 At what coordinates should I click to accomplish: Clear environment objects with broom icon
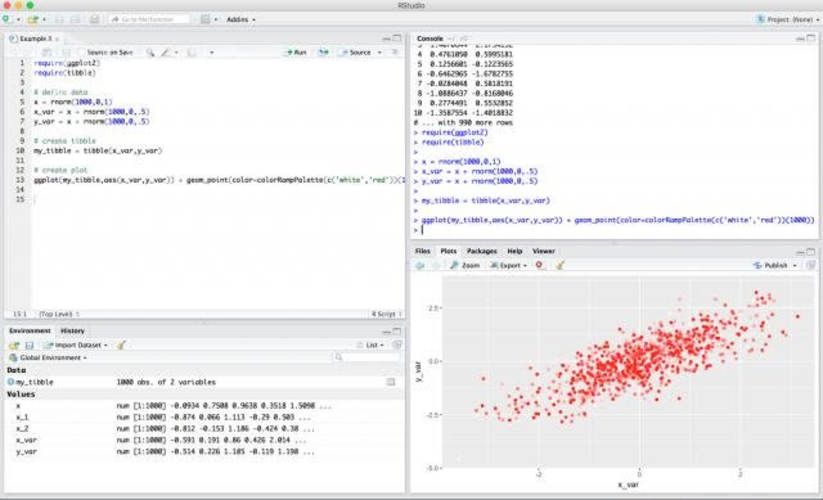tap(121, 345)
